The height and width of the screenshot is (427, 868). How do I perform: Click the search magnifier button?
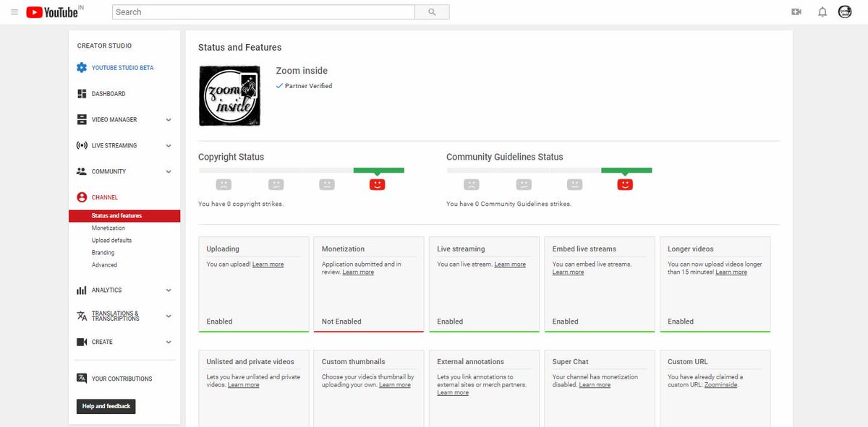point(432,12)
